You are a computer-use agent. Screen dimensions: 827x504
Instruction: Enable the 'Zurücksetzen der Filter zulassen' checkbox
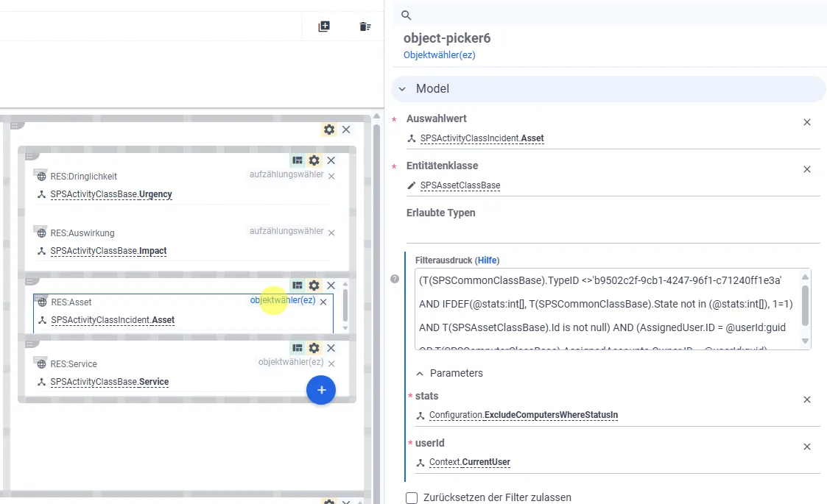(x=412, y=498)
